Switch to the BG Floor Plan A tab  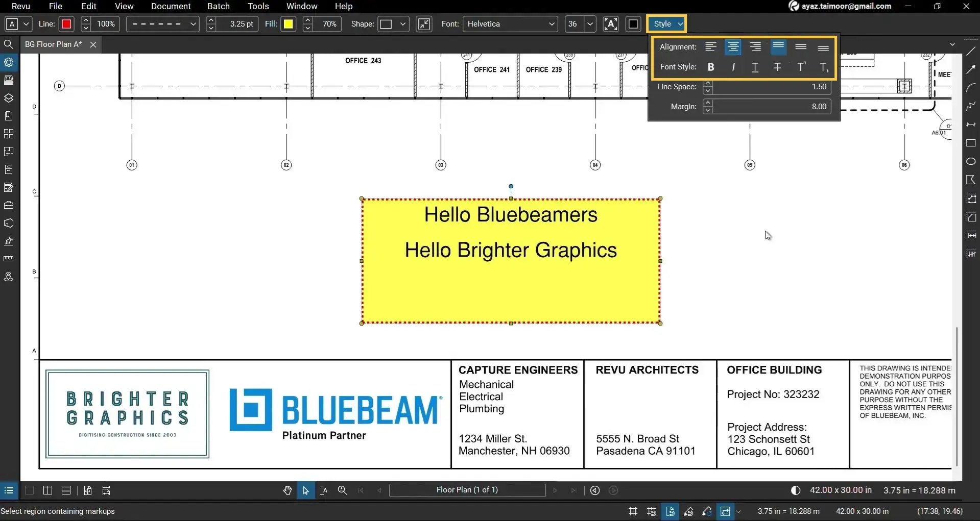[53, 44]
